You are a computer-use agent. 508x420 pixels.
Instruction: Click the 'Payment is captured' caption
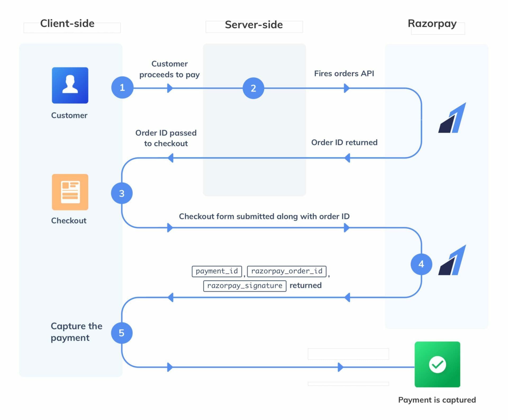(x=437, y=400)
